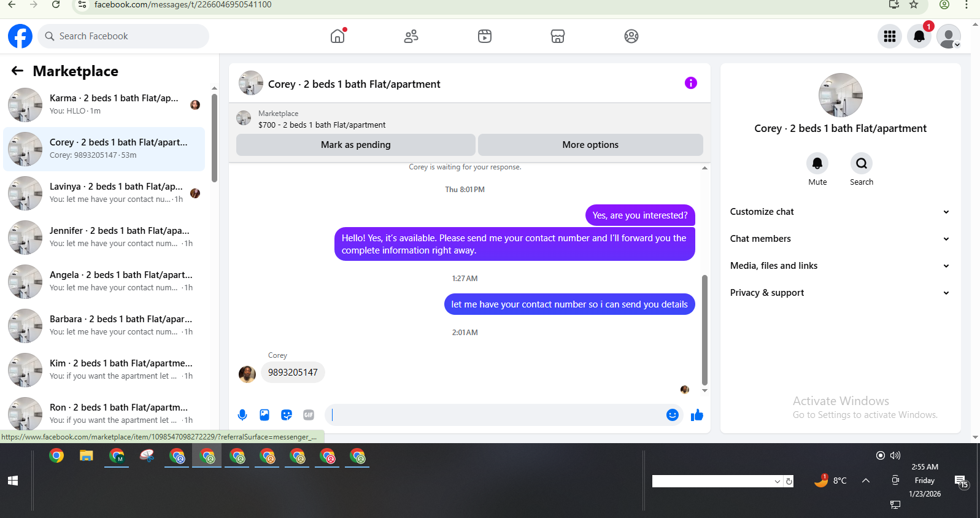Open the account profile menu
The image size is (980, 518).
tap(949, 36)
